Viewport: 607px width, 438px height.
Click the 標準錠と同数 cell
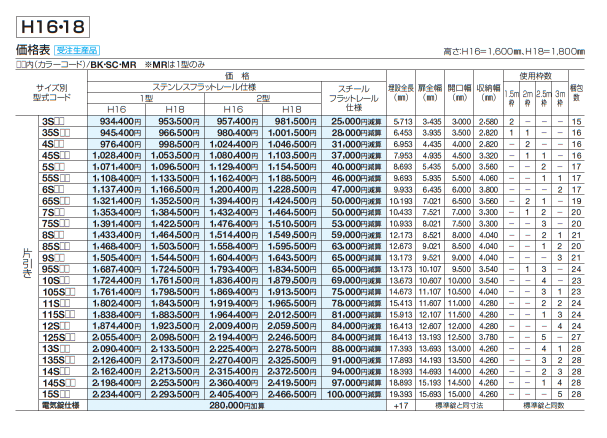[x=544, y=405]
